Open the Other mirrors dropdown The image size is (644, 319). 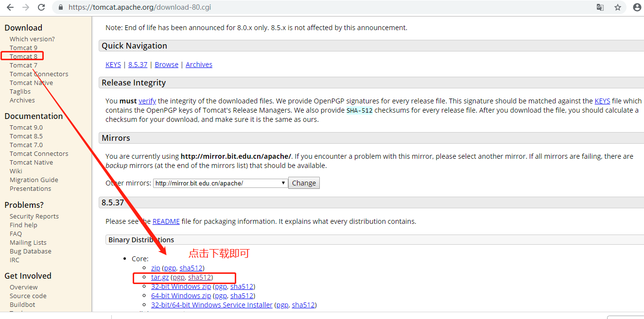[x=221, y=183]
